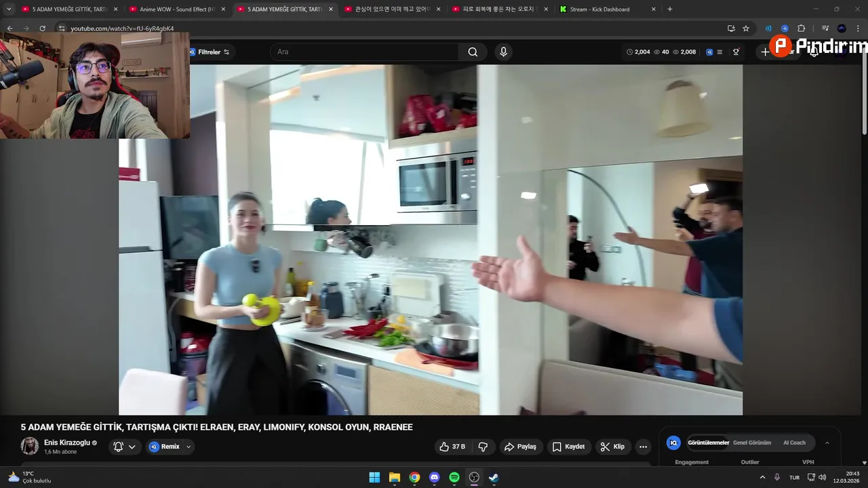This screenshot has height=488, width=868.
Task: Click the video player frame
Action: (x=431, y=240)
